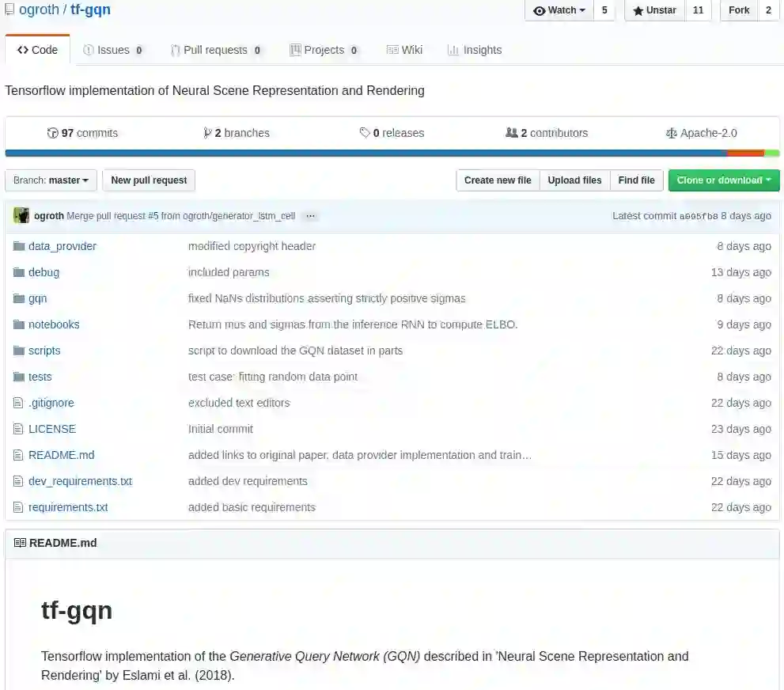Switch to the Issues tab
This screenshot has height=690, width=784.
pos(113,50)
